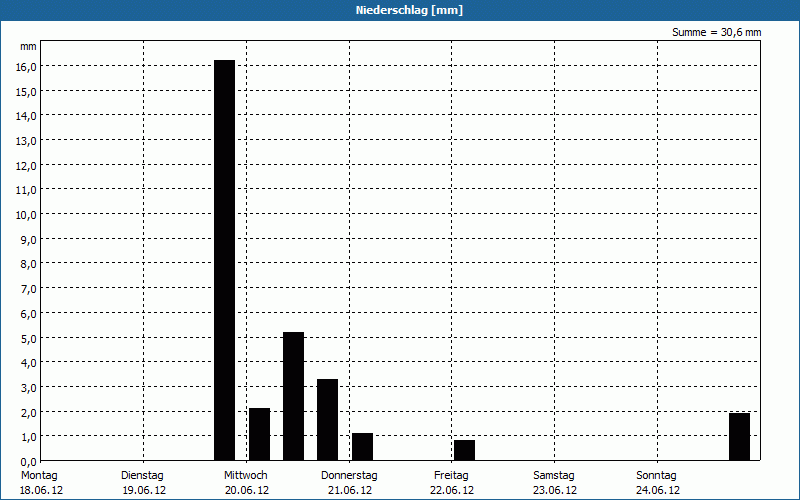Click the Mittwoch axis label

(x=245, y=476)
